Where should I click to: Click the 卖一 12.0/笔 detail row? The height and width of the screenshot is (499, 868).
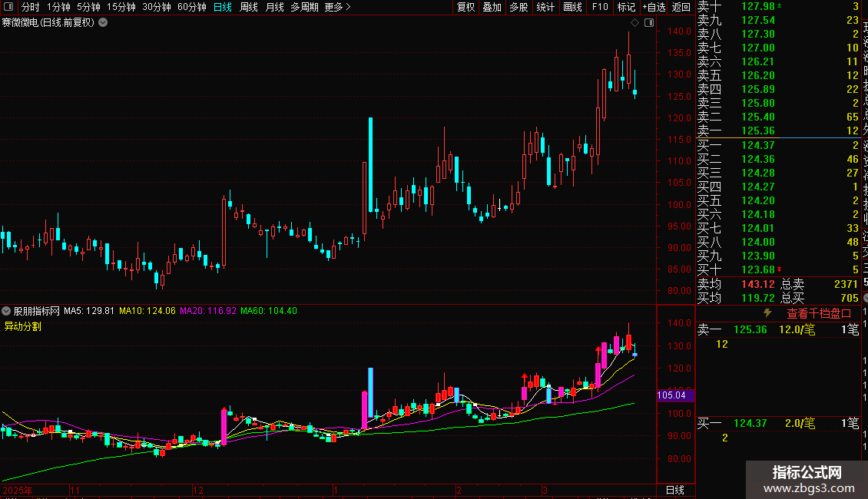point(778,329)
